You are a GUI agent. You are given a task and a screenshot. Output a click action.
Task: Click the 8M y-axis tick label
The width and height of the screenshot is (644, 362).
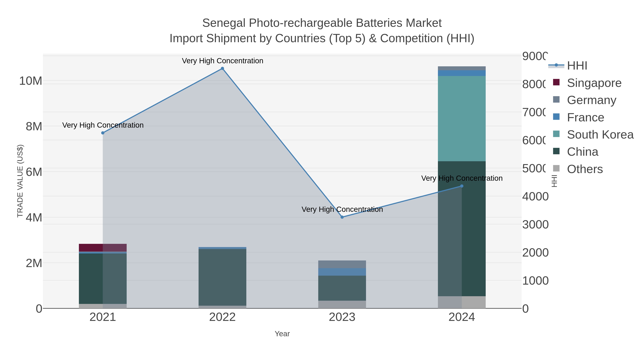tap(34, 126)
